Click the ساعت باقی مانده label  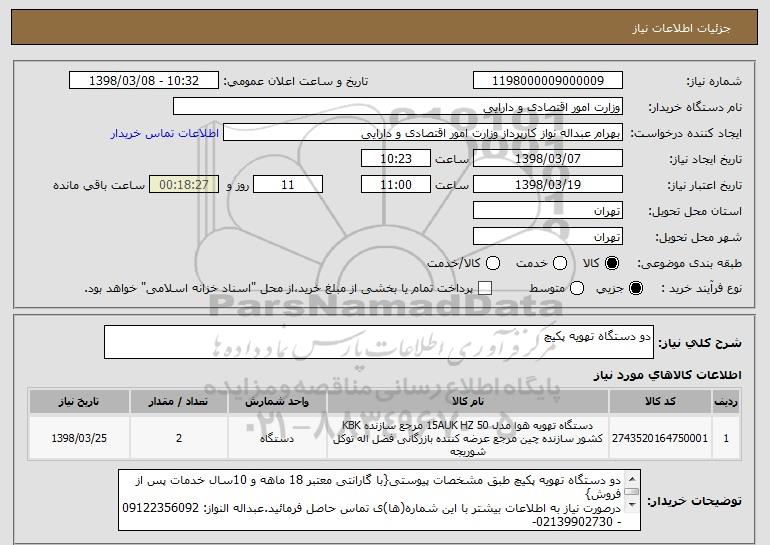pos(99,185)
